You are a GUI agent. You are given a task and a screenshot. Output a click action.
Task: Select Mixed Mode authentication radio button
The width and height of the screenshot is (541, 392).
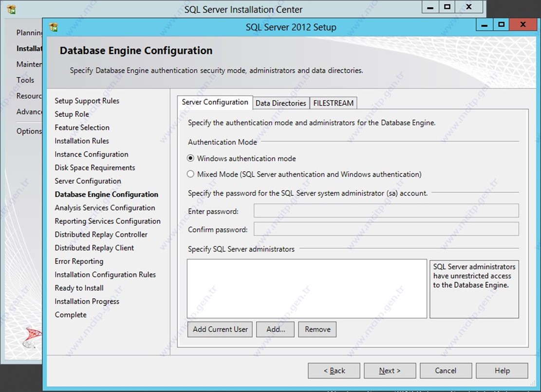click(190, 174)
